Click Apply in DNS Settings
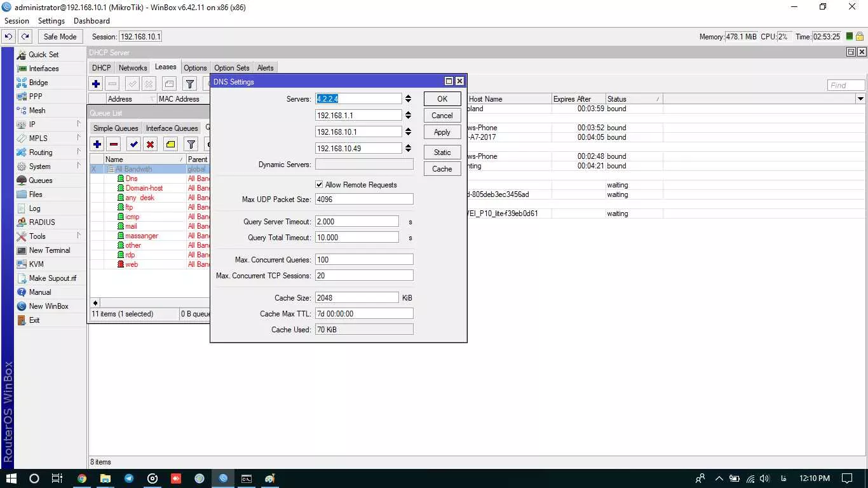The width and height of the screenshot is (868, 488). coord(442,132)
